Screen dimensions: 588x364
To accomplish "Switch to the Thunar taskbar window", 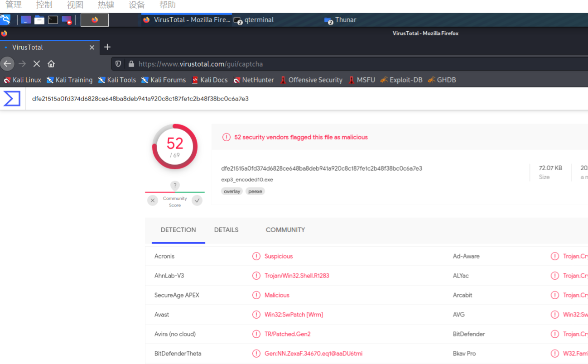I will 340,20.
